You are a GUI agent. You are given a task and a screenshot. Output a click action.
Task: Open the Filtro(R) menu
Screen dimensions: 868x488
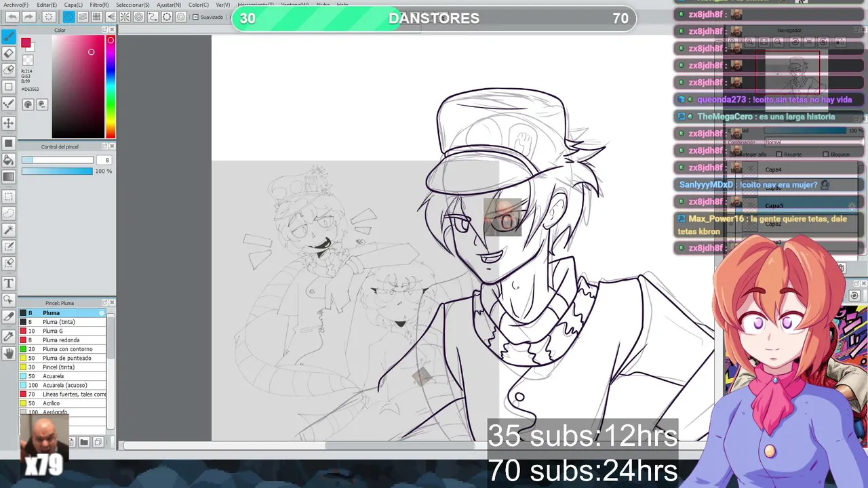click(99, 5)
